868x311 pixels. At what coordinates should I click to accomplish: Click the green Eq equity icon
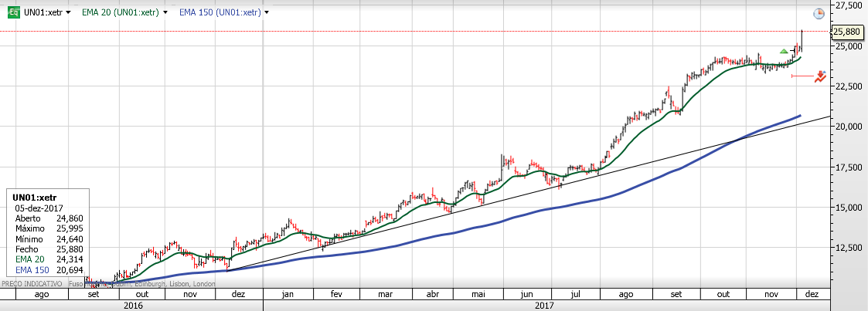(x=15, y=12)
